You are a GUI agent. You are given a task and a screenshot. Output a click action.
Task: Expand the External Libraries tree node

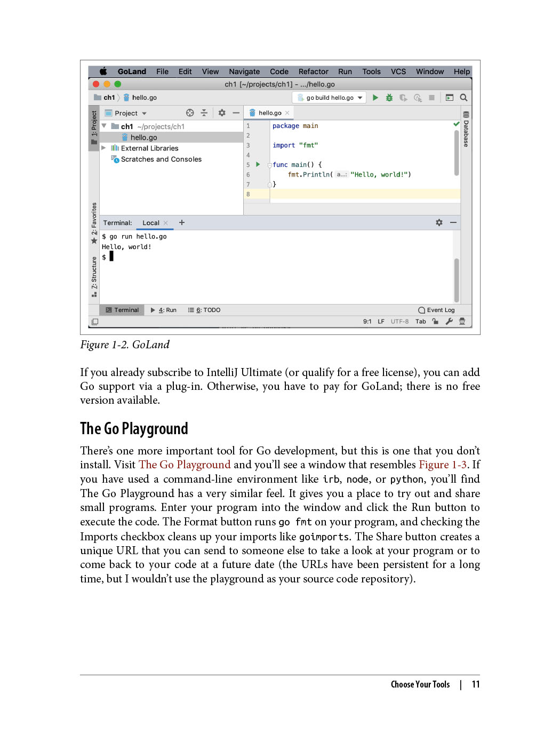click(104, 148)
